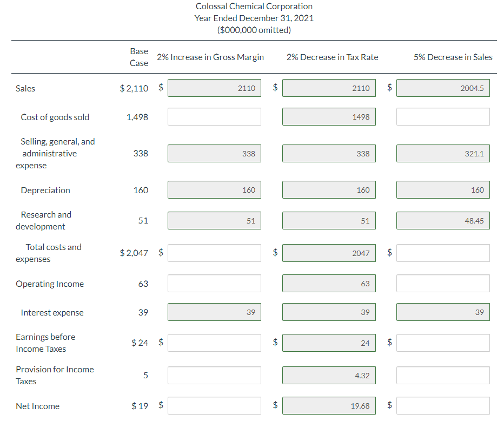
Task: Click Net Income field showing 19.68
Action: point(329,406)
